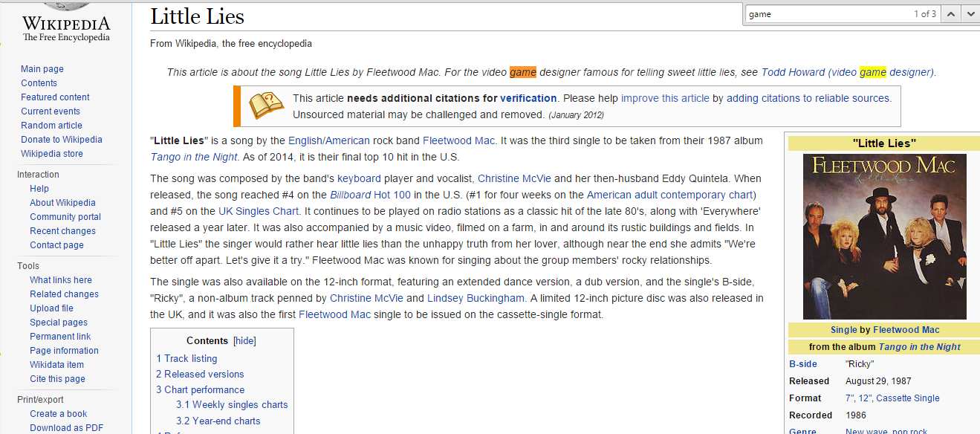This screenshot has height=434, width=980.
Task: Open the English/American link
Action: tap(330, 140)
